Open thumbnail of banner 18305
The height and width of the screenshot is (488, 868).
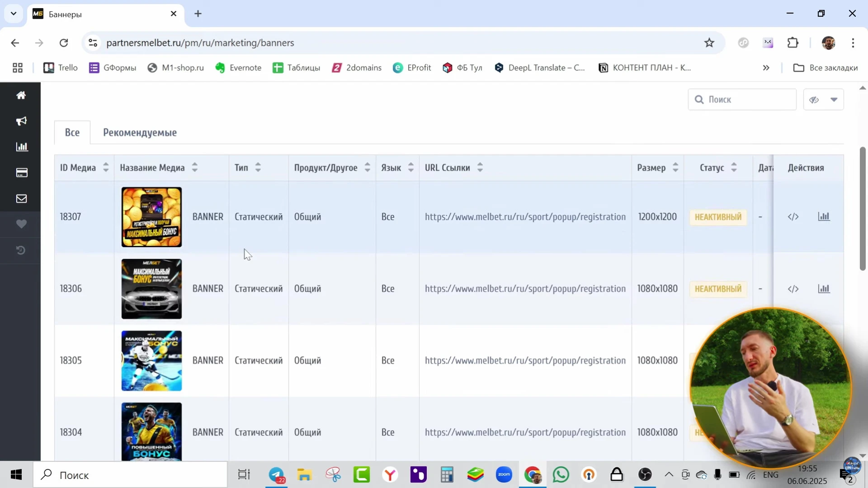point(151,361)
